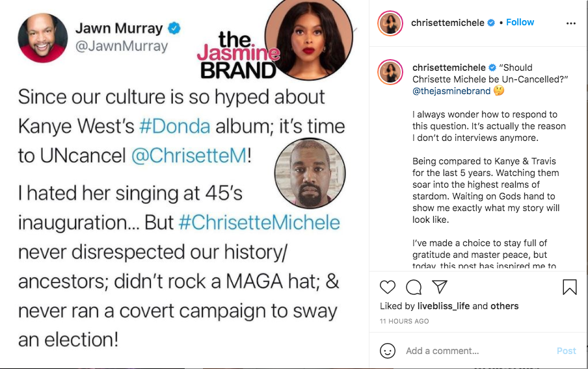
Task: Open comments via the speech bubble icon
Action: pos(414,287)
